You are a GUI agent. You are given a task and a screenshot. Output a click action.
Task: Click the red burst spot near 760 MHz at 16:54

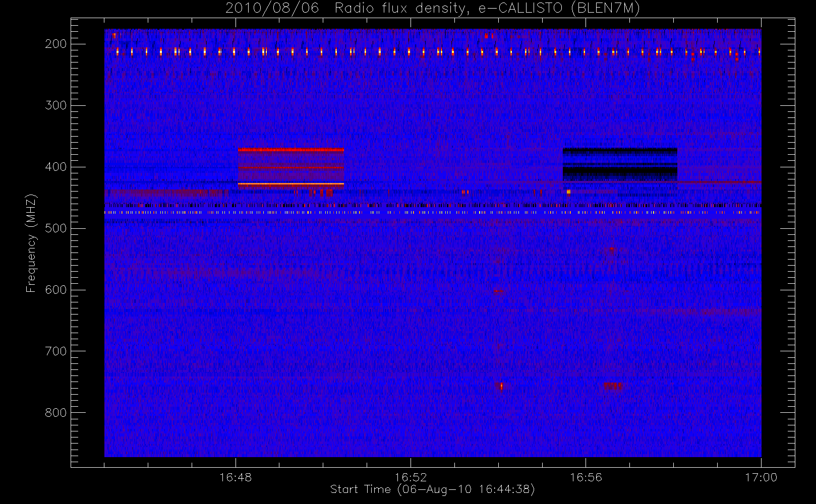501,387
